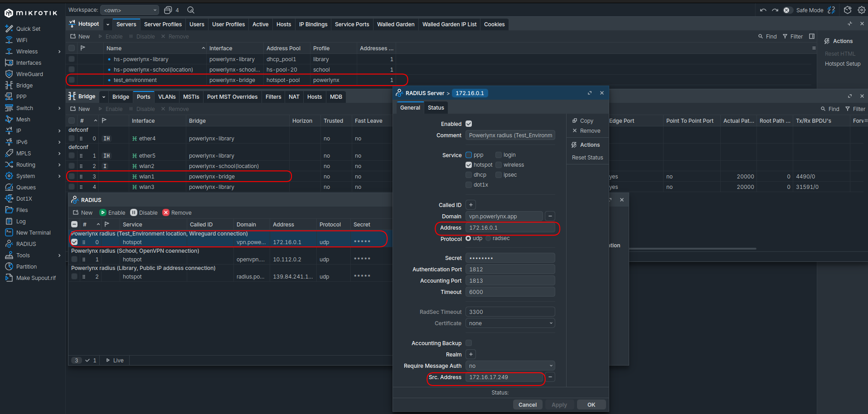Open Quick Set in sidebar
The image size is (868, 414).
click(x=28, y=29)
